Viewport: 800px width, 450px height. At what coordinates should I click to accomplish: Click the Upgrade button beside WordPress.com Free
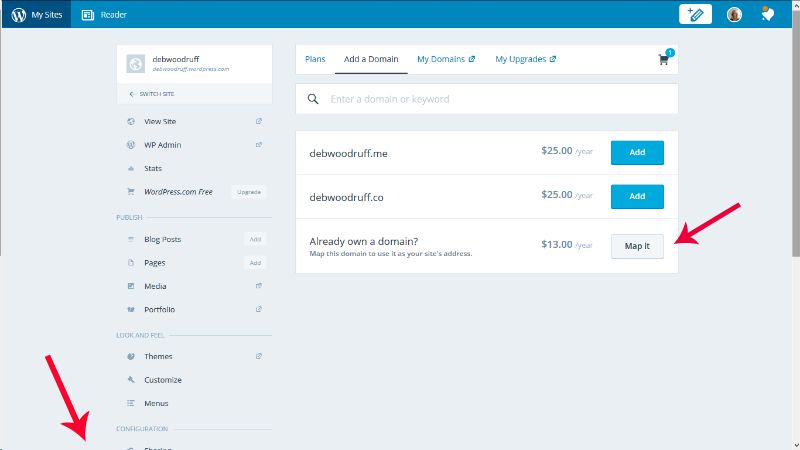(x=248, y=192)
